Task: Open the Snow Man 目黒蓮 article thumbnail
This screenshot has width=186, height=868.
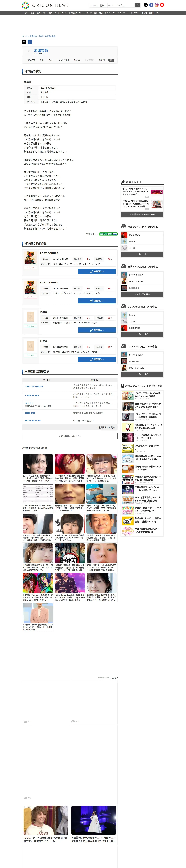Action: point(38,464)
